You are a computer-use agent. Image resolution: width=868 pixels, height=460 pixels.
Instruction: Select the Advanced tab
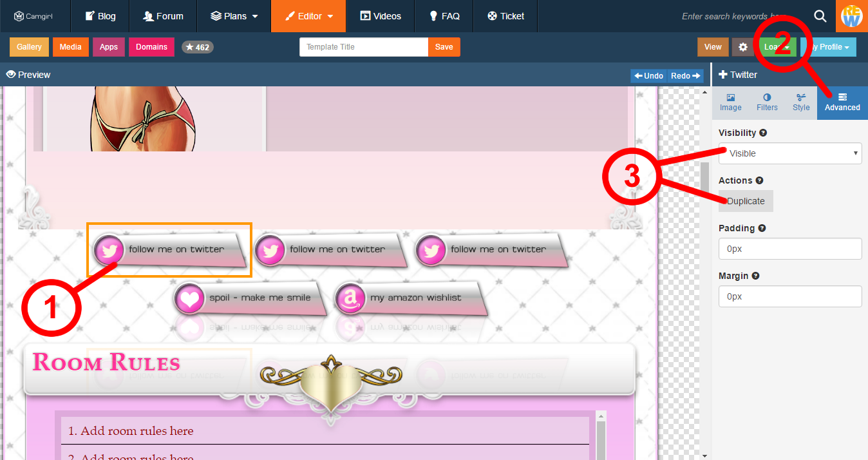point(842,103)
